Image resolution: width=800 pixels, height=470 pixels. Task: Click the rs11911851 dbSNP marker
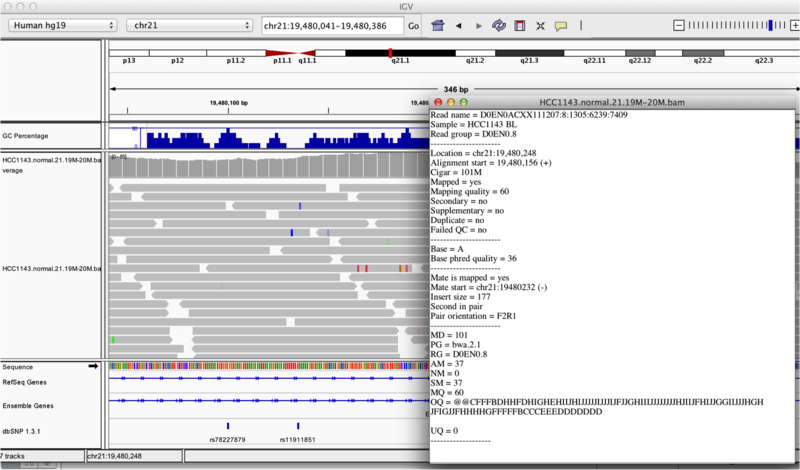pos(298,426)
